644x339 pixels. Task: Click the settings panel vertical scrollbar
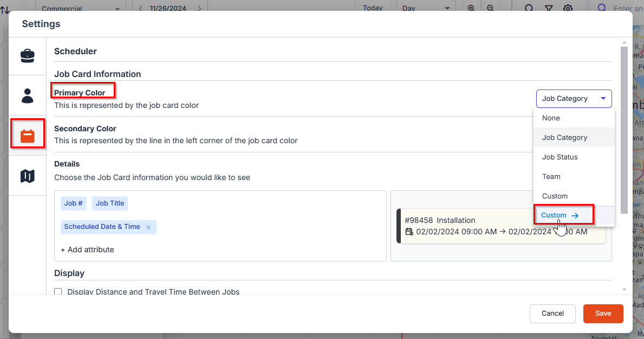(625, 130)
